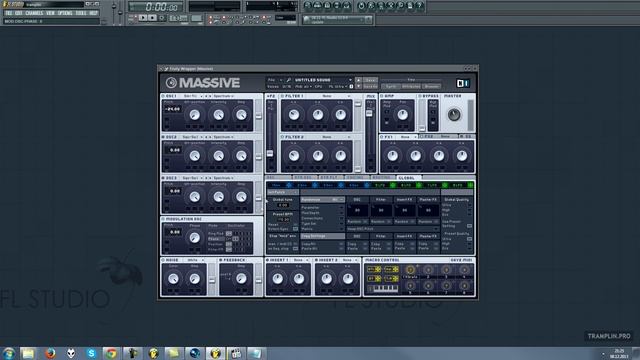
Task: Click the Noise Color knob
Action: point(173,279)
